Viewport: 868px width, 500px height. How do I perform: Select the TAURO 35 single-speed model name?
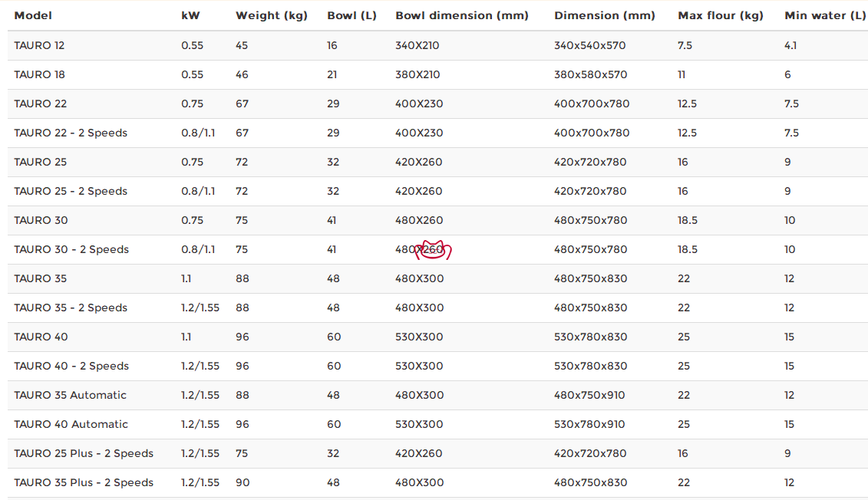[41, 279]
